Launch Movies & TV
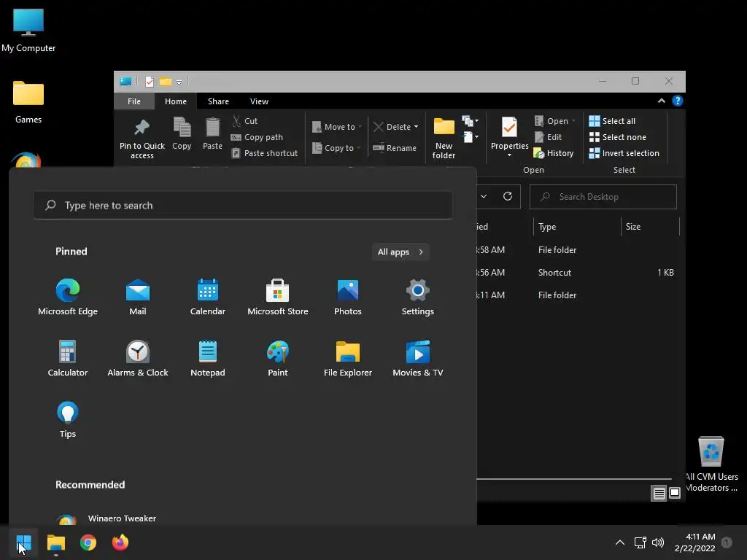The width and height of the screenshot is (747, 560). click(x=418, y=359)
